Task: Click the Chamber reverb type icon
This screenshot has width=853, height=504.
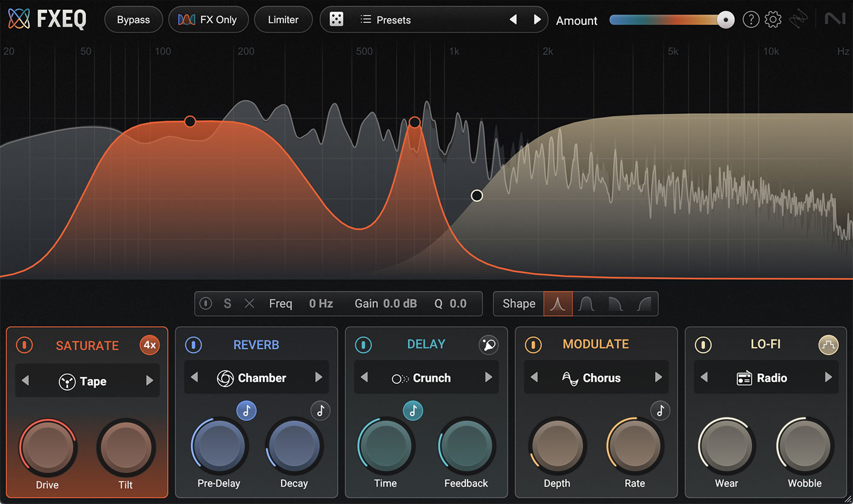Action: coord(225,378)
